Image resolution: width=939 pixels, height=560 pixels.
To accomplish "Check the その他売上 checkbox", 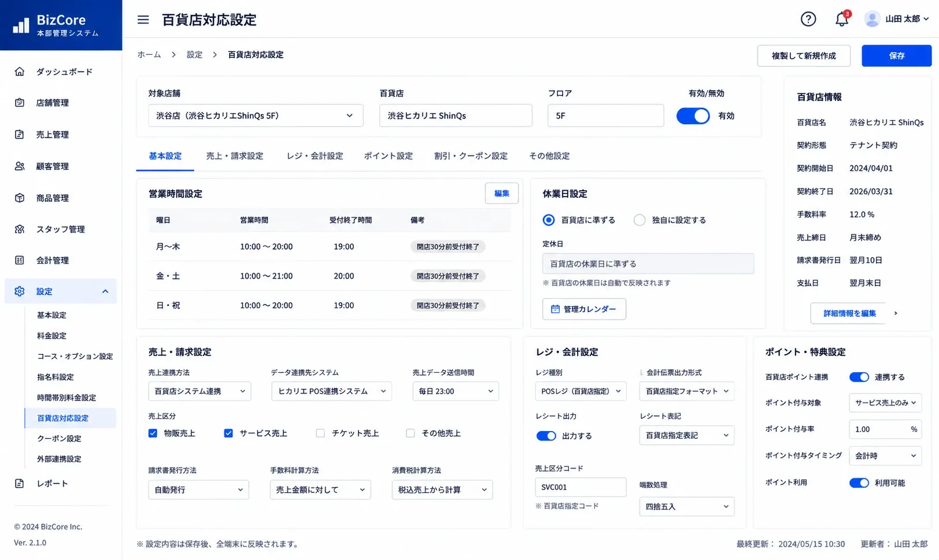I will (x=411, y=433).
